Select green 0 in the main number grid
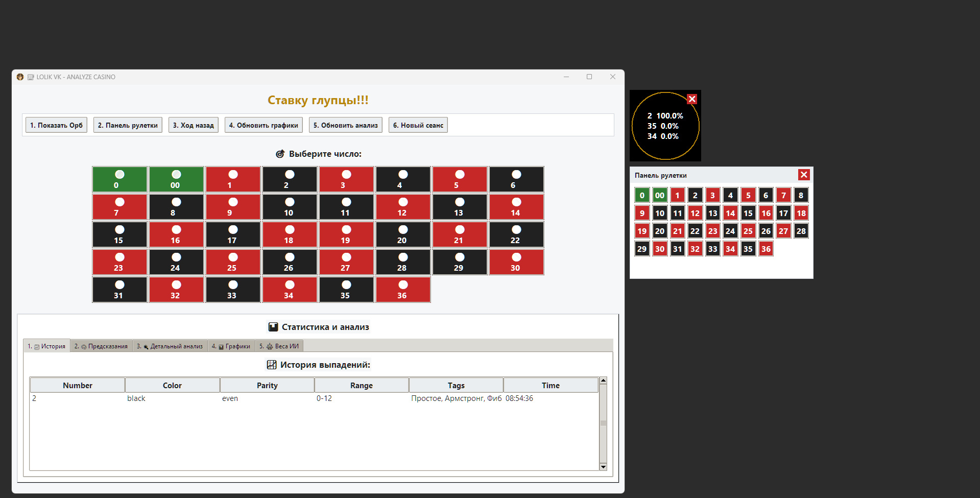 [x=119, y=179]
